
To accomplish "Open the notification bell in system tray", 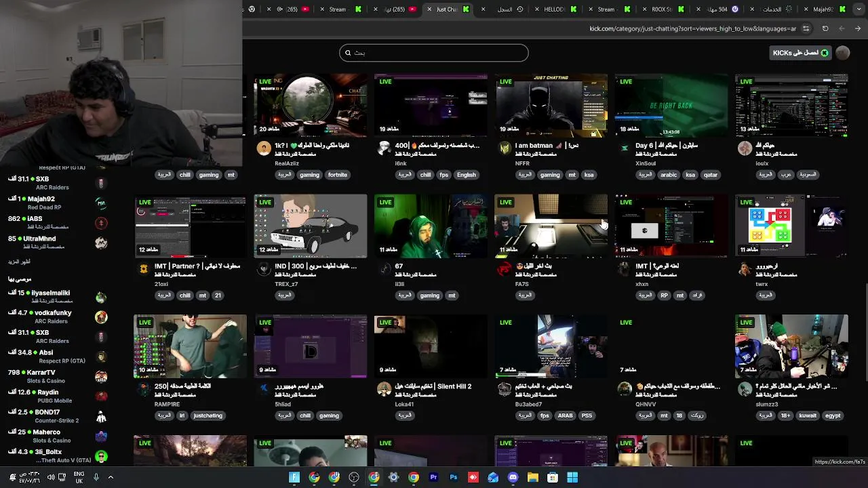I will tap(13, 477).
